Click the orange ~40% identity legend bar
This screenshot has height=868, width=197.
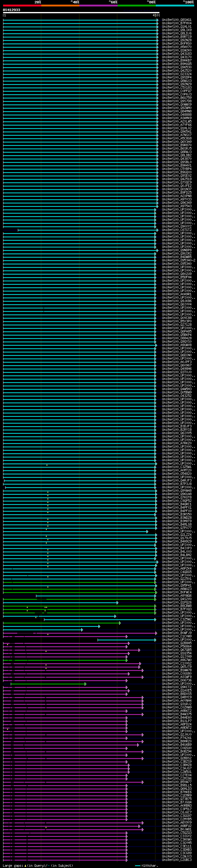coord(60,6)
